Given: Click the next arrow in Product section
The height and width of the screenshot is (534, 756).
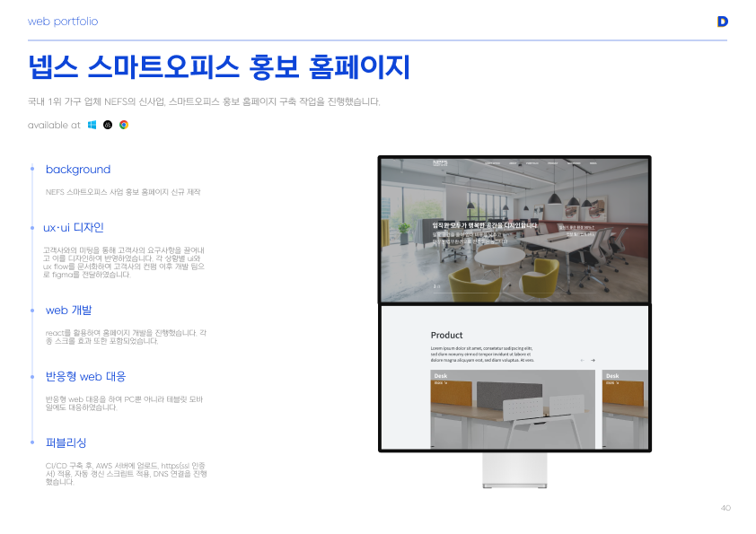Looking at the screenshot, I should (593, 360).
